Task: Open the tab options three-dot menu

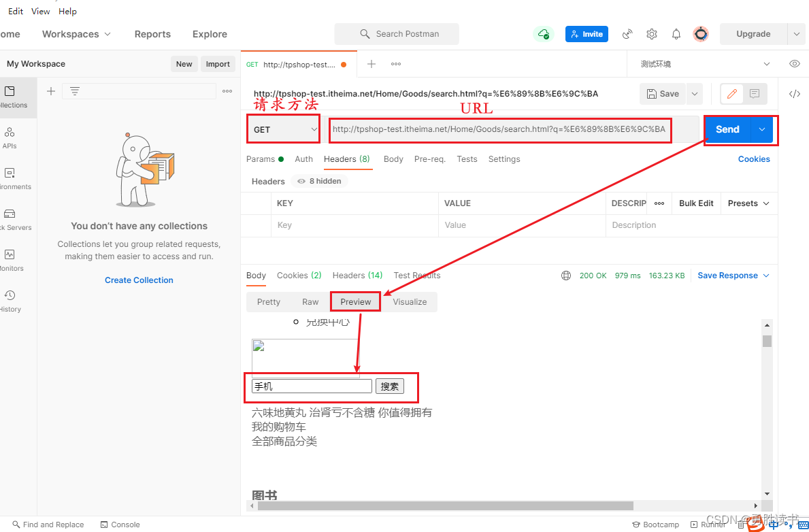Action: pos(396,64)
